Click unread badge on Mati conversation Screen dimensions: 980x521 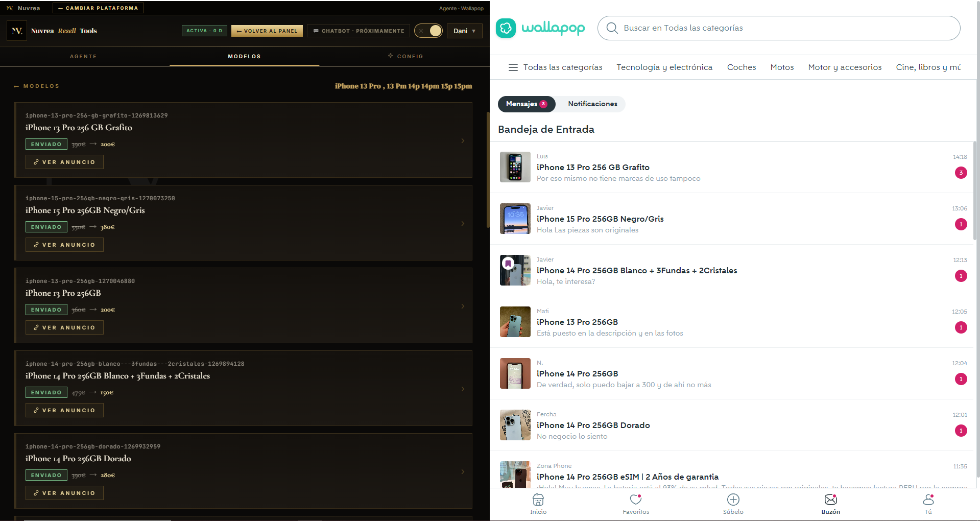(x=961, y=327)
